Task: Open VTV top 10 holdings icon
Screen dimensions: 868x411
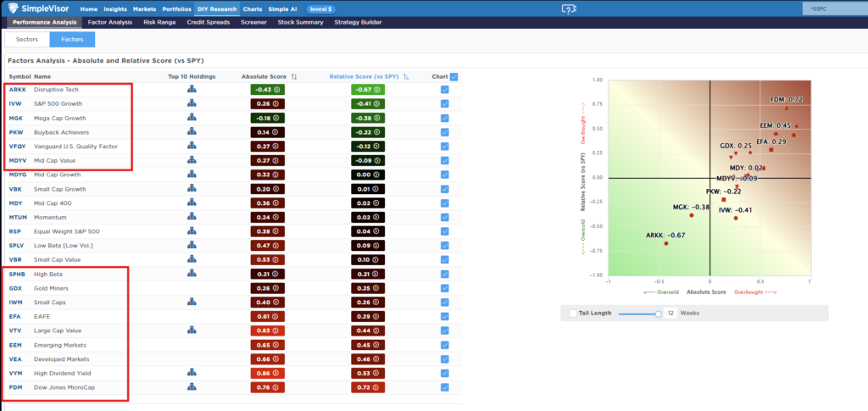Action: [x=192, y=330]
